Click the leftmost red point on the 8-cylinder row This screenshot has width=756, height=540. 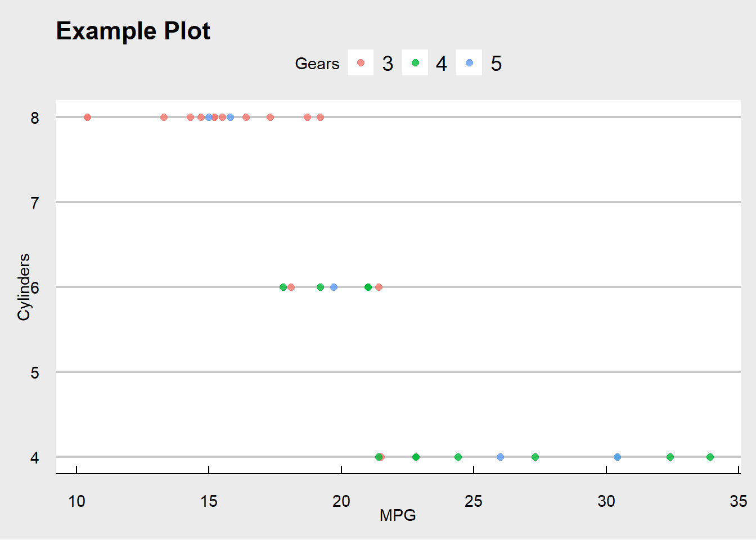[87, 117]
